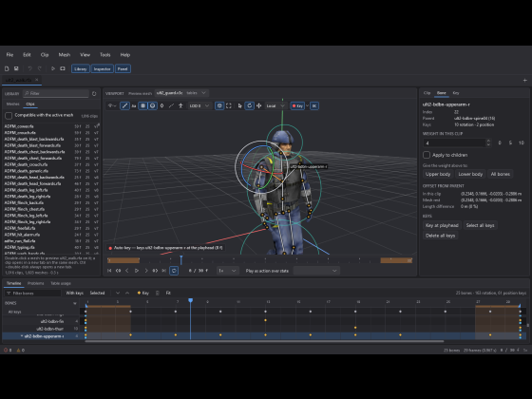The image size is (532, 399).
Task: Open the LOD 0 dropdown
Action: [199, 105]
